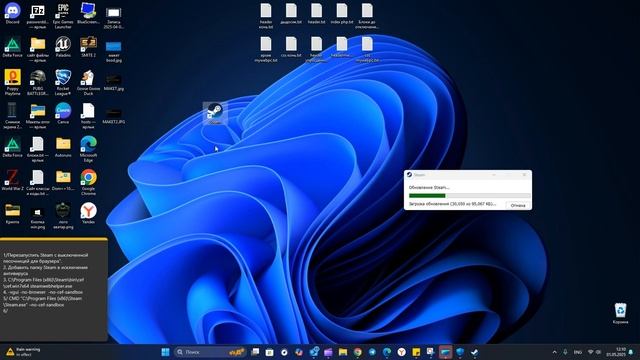Cancel the Steam update with Отмена

pos(518,205)
